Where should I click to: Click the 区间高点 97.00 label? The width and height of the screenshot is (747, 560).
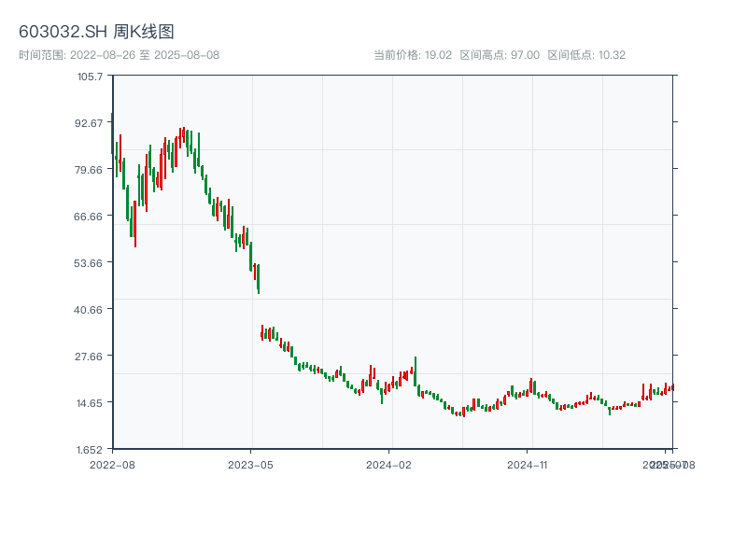point(500,55)
